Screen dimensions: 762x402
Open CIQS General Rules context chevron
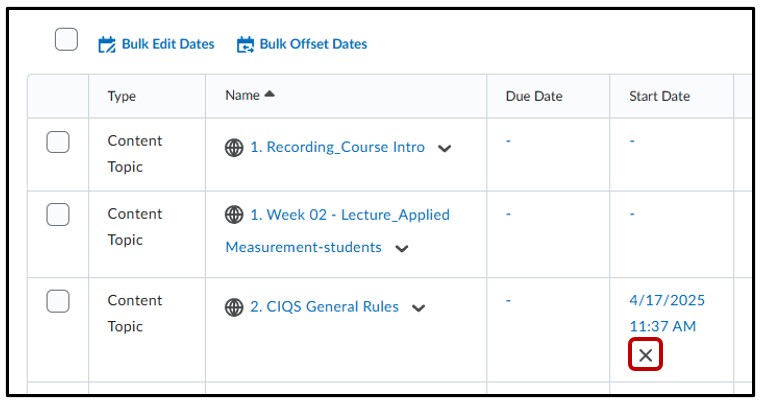coord(419,308)
